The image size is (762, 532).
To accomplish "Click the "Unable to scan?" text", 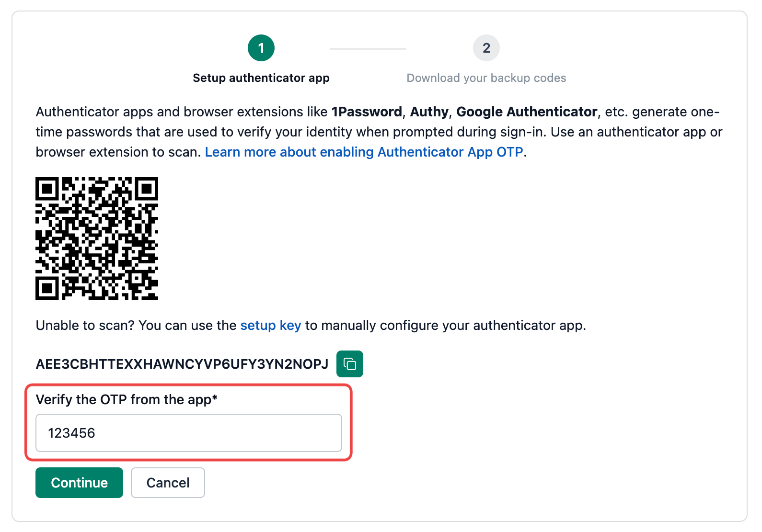I will 85,326.
